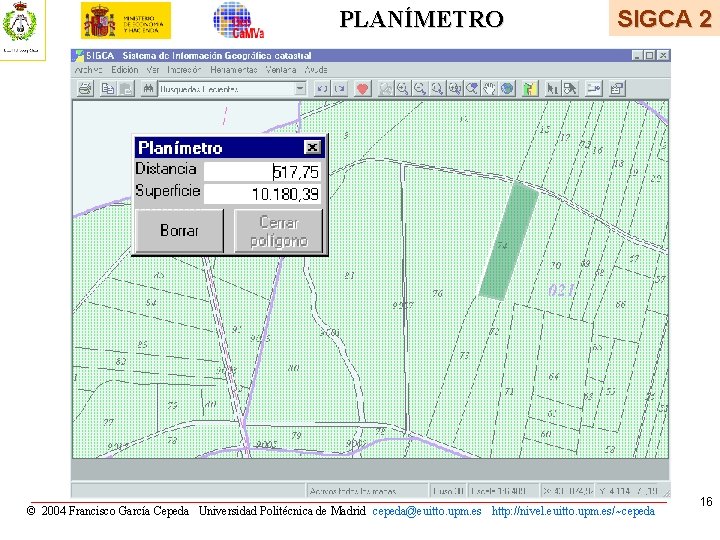The image size is (720, 540).
Task: Open the cepeda@euitto.upm.es email link
Action: pyautogui.click(x=427, y=511)
